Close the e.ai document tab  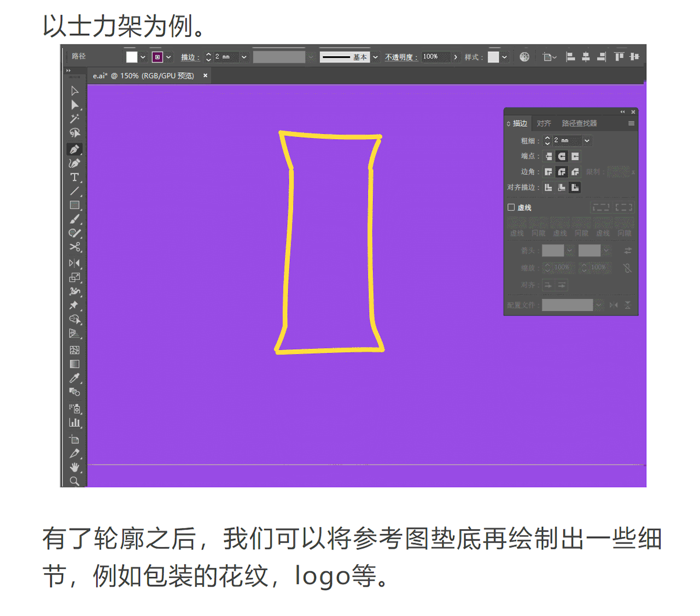(x=205, y=75)
